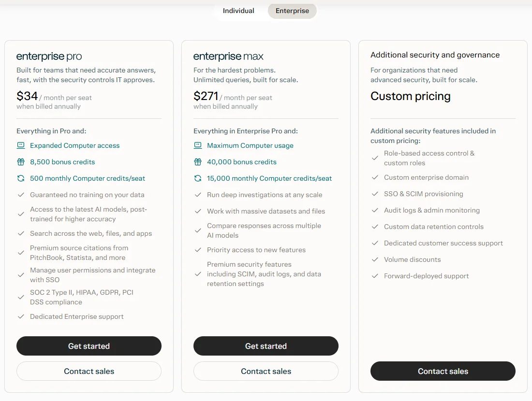Click Contact sales in the Custom pricing card

click(443, 371)
